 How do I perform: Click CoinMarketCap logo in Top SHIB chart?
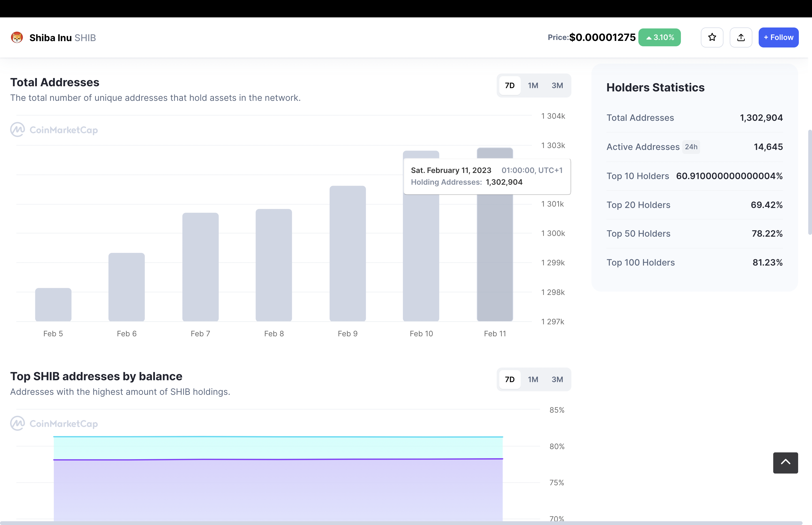tap(54, 424)
